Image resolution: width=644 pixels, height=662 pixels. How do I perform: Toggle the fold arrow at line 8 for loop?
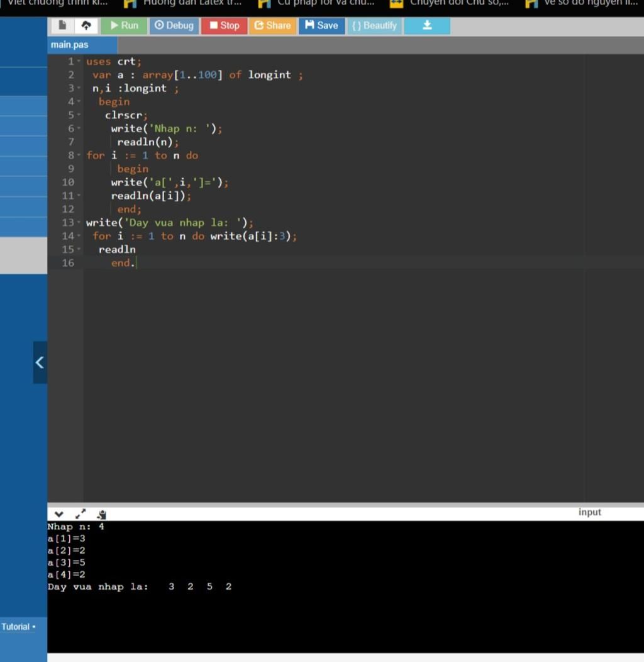(79, 155)
